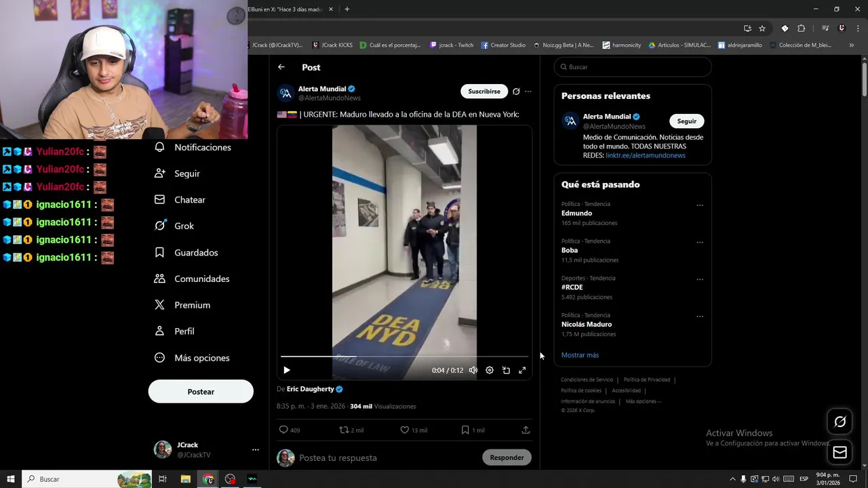Click Mostrar más under trends
This screenshot has height=488, width=868.
[x=580, y=355]
